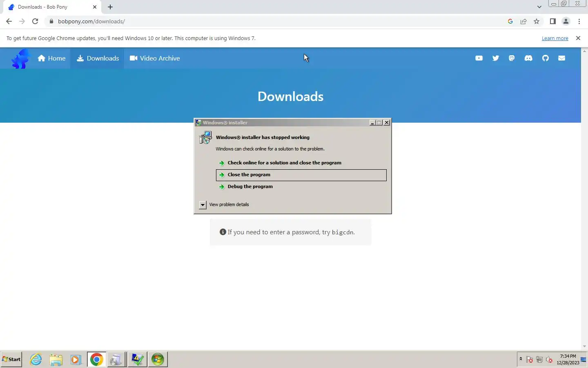Open a new browser tab
The width and height of the screenshot is (588, 368).
tap(110, 7)
